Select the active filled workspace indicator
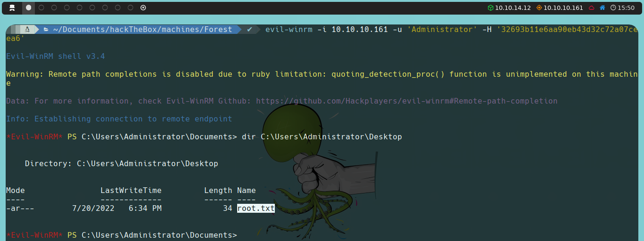Viewport: 644px width, 241px height. pyautogui.click(x=28, y=8)
